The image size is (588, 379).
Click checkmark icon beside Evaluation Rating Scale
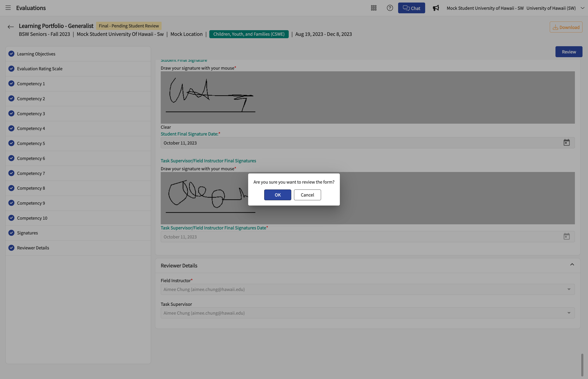pyautogui.click(x=11, y=69)
